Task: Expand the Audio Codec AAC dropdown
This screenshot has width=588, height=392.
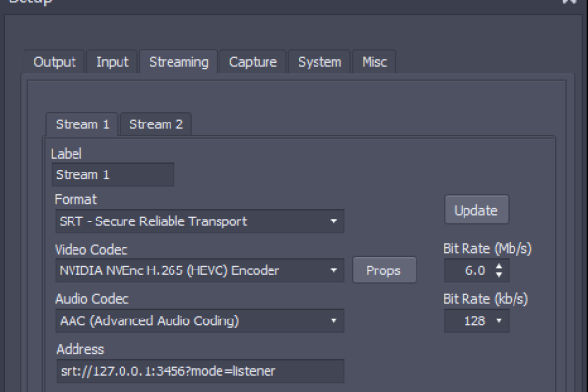Action: tap(198, 320)
